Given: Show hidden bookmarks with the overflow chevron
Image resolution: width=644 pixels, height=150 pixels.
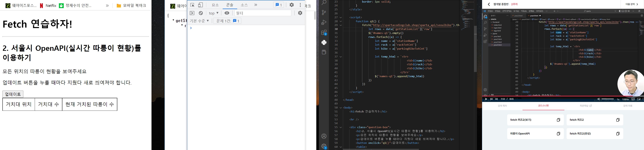Looking at the screenshot, I should 107,6.
